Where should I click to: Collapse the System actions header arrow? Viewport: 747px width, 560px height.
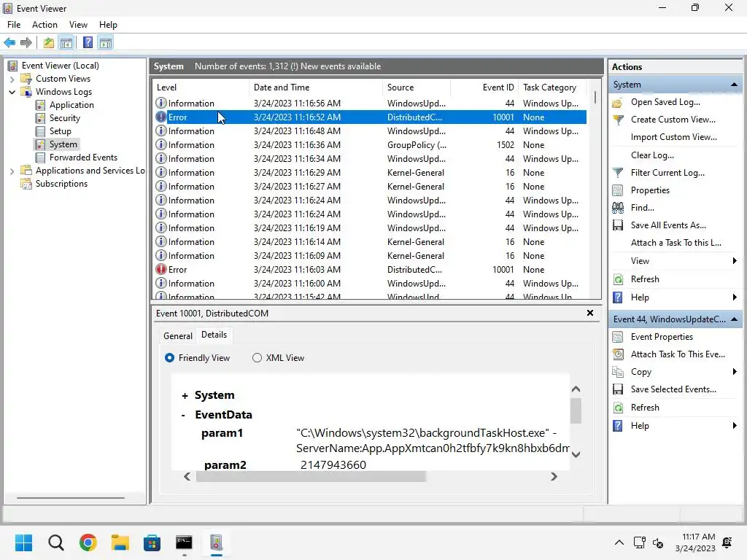(734, 85)
